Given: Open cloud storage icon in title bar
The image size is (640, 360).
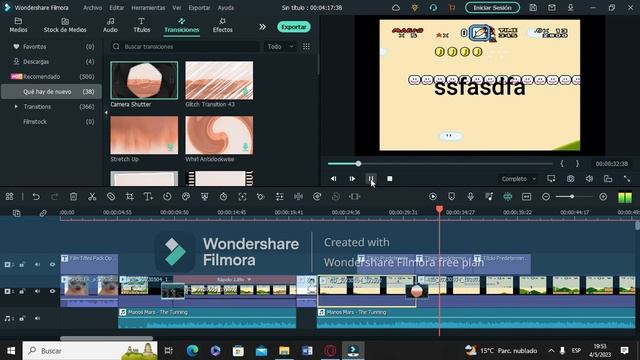Looking at the screenshot, I should [x=396, y=7].
